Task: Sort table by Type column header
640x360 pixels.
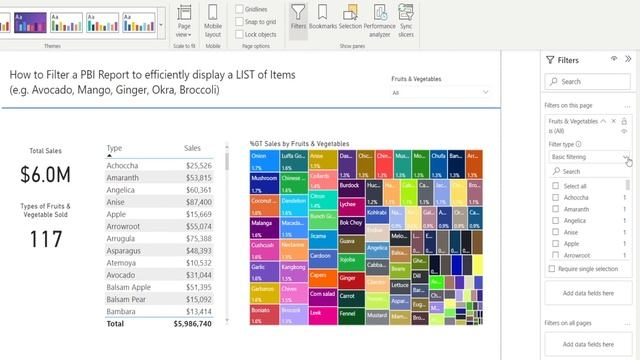Action: [x=114, y=148]
